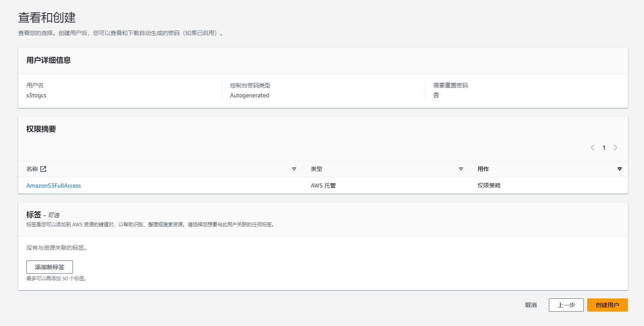Click the 控制台密码类型 label
The width and height of the screenshot is (644, 326).
pos(250,85)
